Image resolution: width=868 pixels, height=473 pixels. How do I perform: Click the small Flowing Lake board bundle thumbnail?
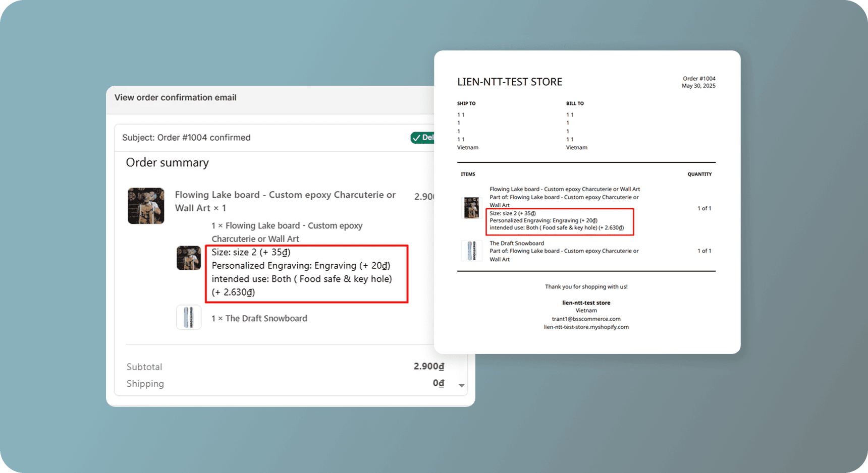pos(189,258)
